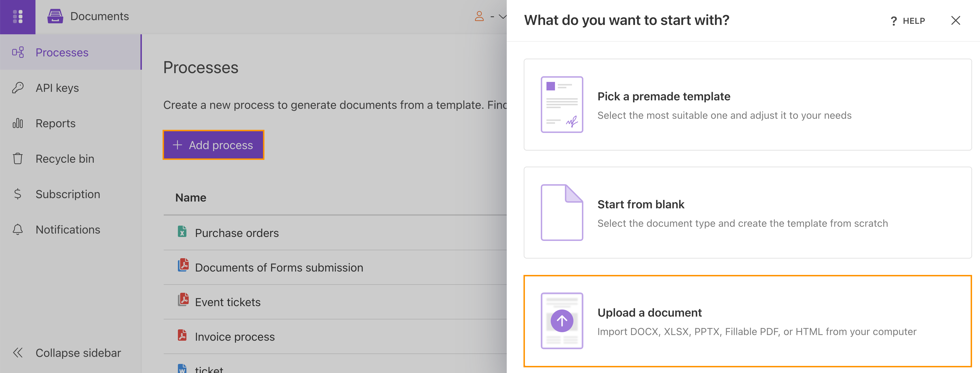Choose the Upload a document card
The image size is (980, 373).
(x=748, y=321)
